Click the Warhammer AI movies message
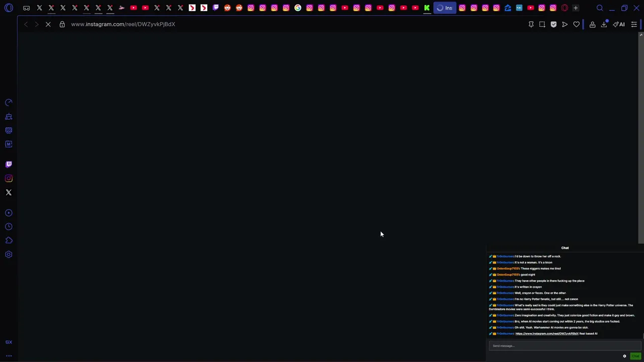The width and height of the screenshot is (644, 362). pyautogui.click(x=551, y=328)
